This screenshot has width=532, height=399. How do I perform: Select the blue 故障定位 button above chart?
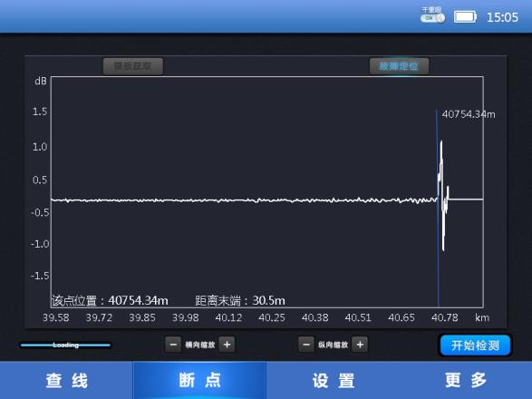click(399, 66)
